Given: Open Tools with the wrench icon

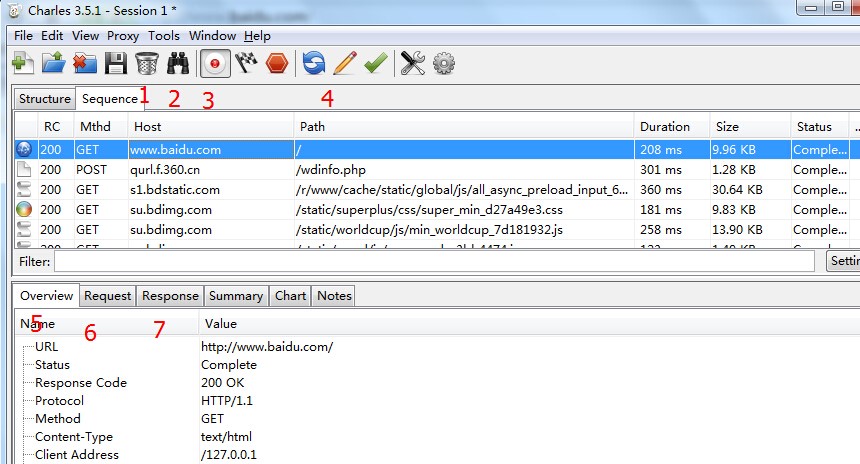Looking at the screenshot, I should [412, 63].
